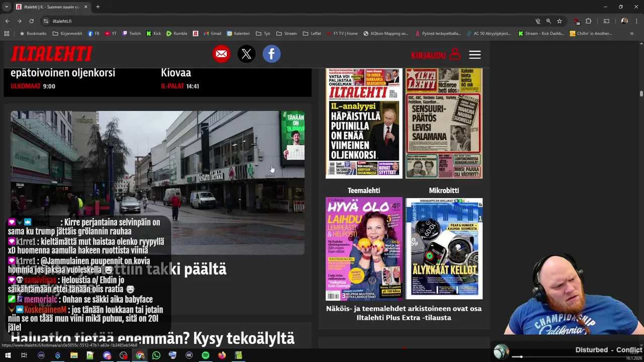Open the hamburger menu on Iltalehti
This screenshot has width=644, height=362.
click(475, 55)
